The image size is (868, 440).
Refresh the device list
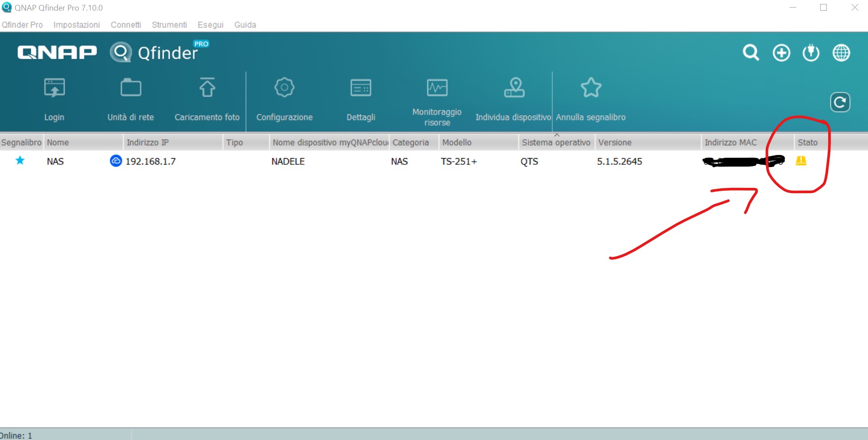(x=840, y=102)
